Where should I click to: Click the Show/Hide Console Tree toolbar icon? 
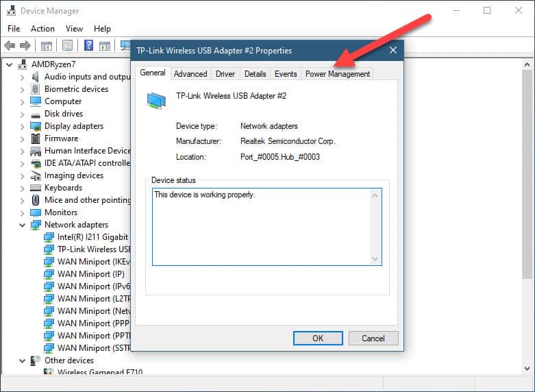pos(46,45)
